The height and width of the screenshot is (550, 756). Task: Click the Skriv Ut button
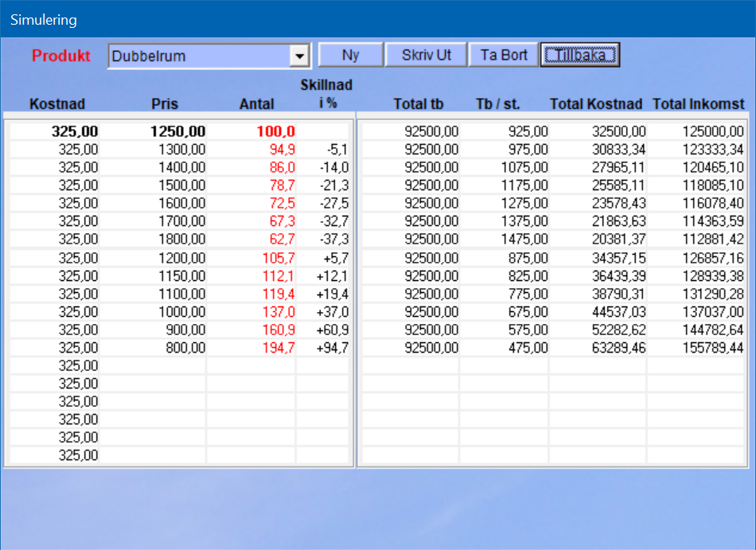click(427, 56)
